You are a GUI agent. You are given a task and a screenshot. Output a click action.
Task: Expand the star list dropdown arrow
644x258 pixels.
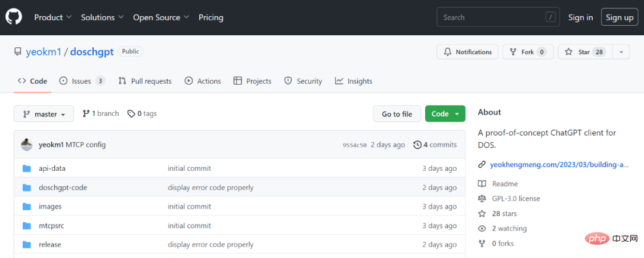coord(621,52)
